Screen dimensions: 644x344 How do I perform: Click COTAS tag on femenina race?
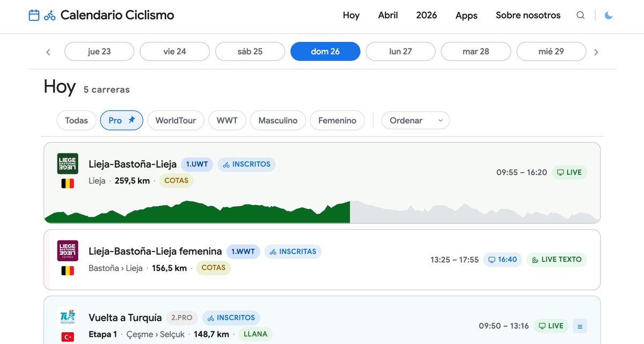point(214,267)
